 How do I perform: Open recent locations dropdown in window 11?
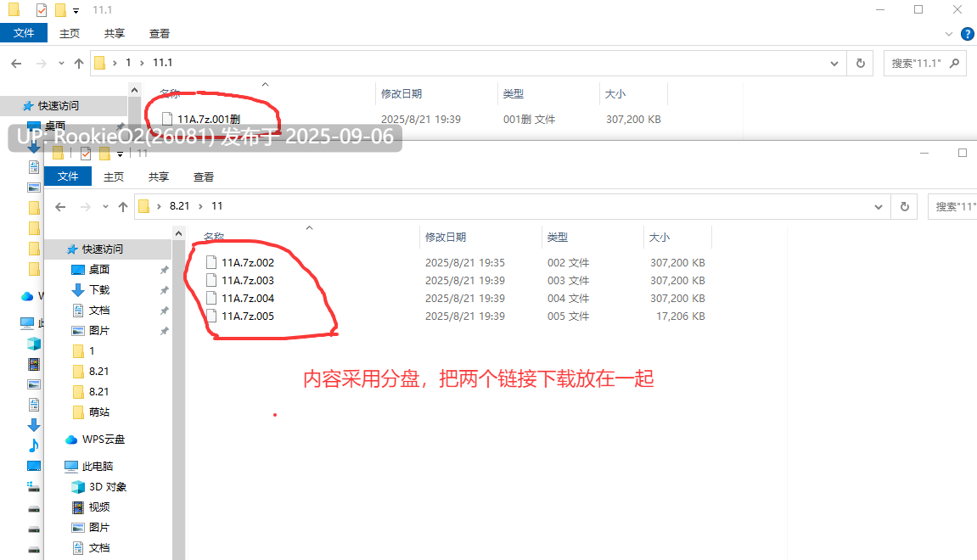point(105,206)
